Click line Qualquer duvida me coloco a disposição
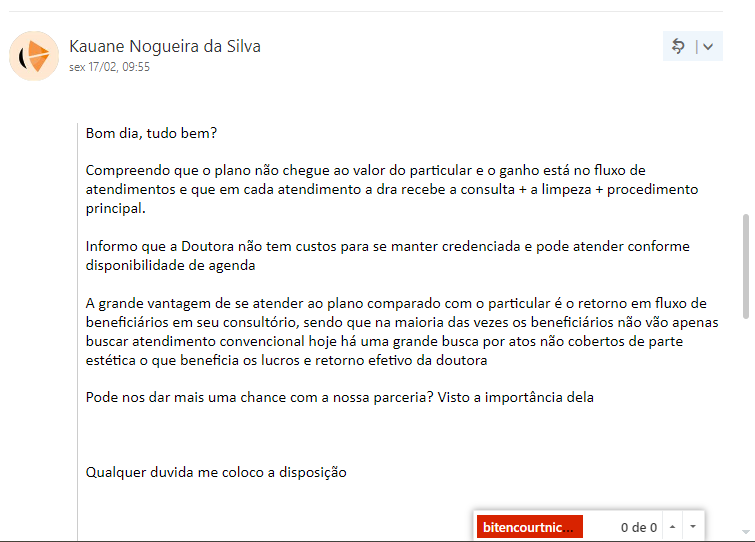The image size is (755, 542). [x=216, y=472]
